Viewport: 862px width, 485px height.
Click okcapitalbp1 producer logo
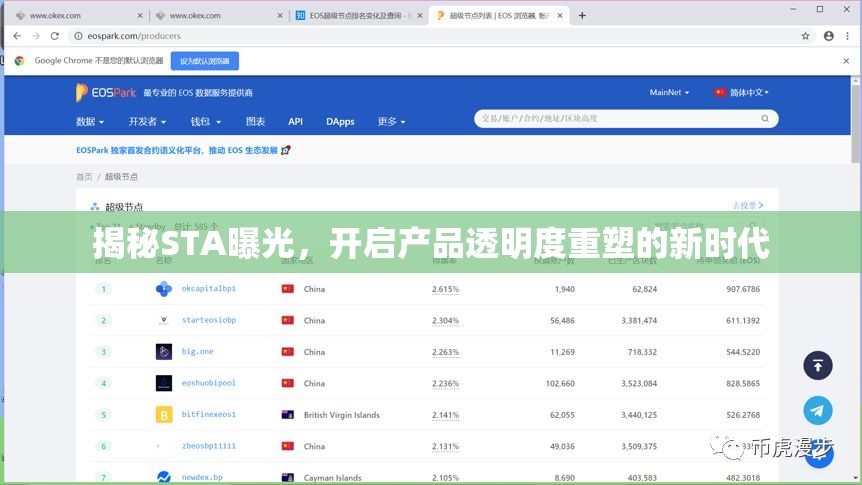(164, 289)
